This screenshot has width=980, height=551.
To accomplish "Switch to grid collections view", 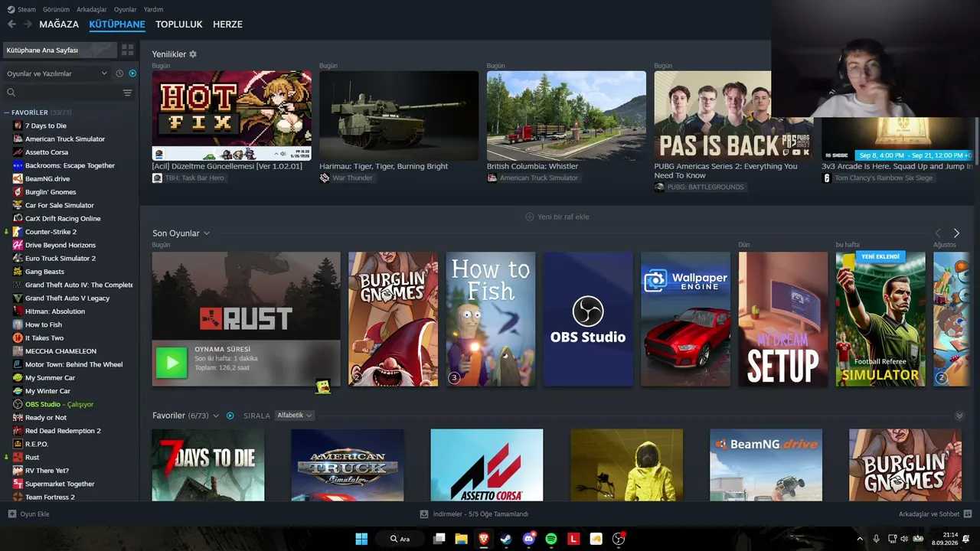I will pos(127,50).
